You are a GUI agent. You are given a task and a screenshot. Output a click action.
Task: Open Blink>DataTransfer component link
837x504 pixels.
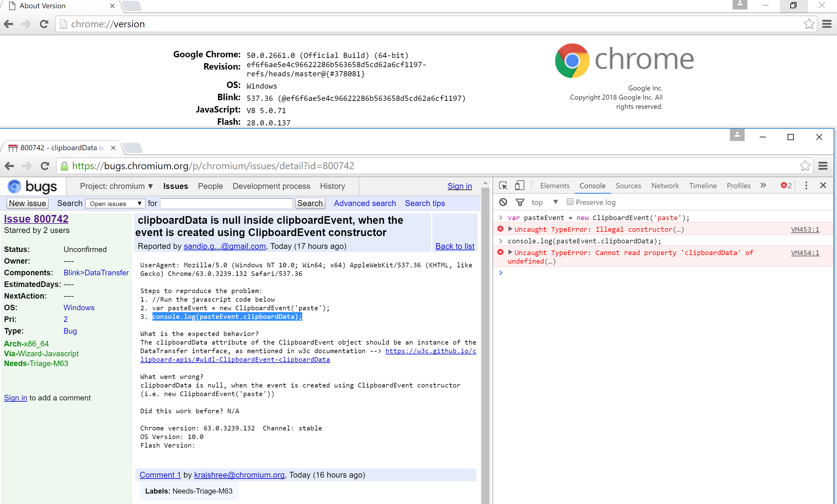[96, 273]
